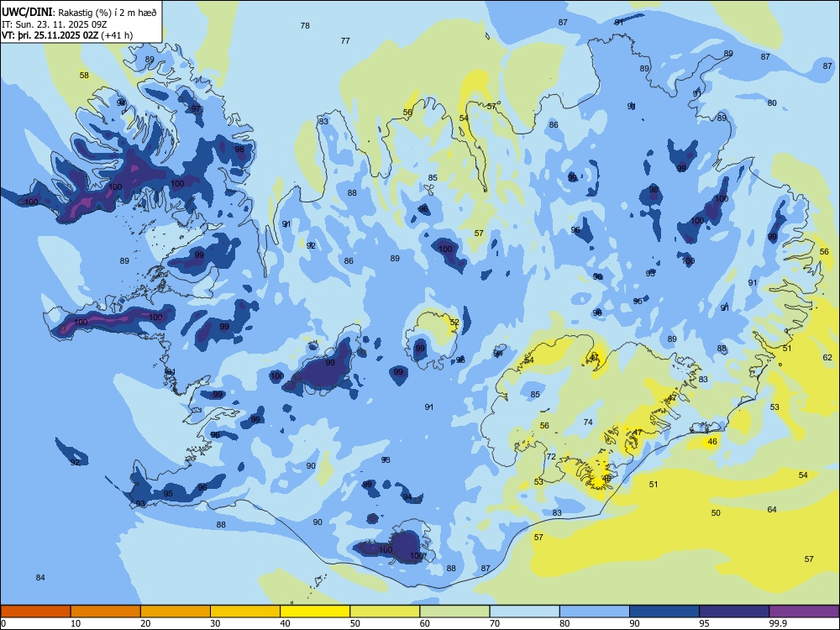The image size is (840, 630).
Task: Click the dark orange 0–10 legend swatch
Action: 35,612
